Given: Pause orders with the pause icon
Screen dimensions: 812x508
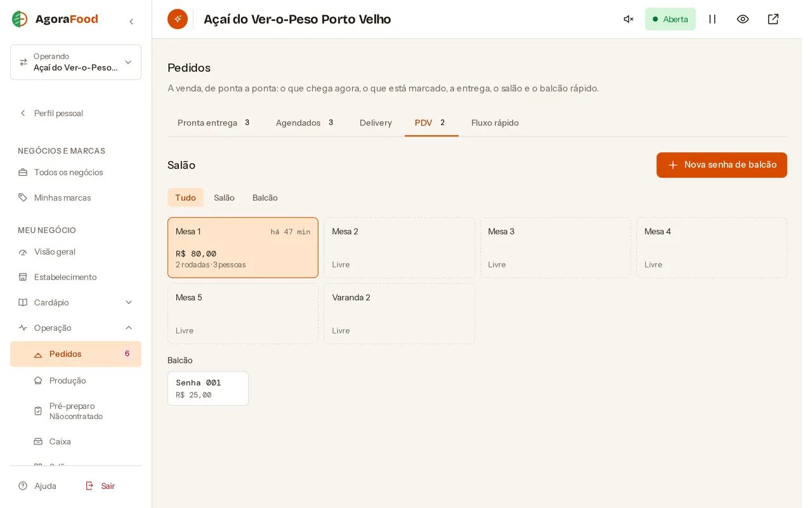Looking at the screenshot, I should 712,19.
